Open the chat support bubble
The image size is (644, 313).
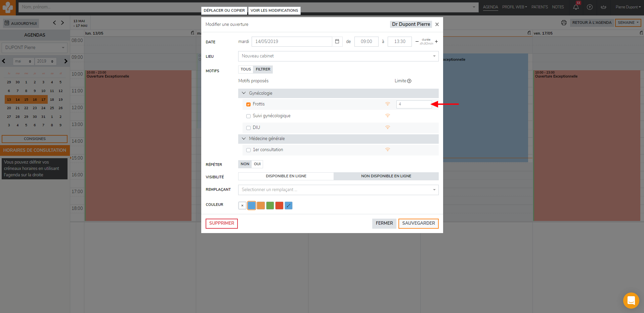pos(631,300)
